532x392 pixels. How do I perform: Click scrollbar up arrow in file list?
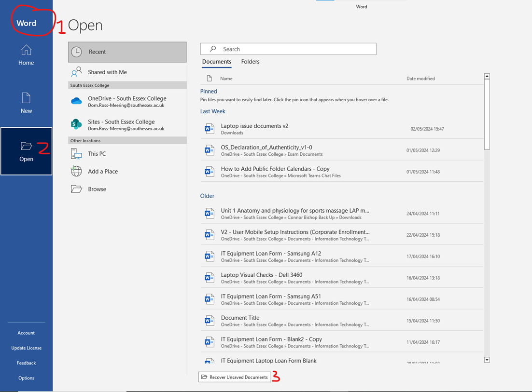[487, 76]
